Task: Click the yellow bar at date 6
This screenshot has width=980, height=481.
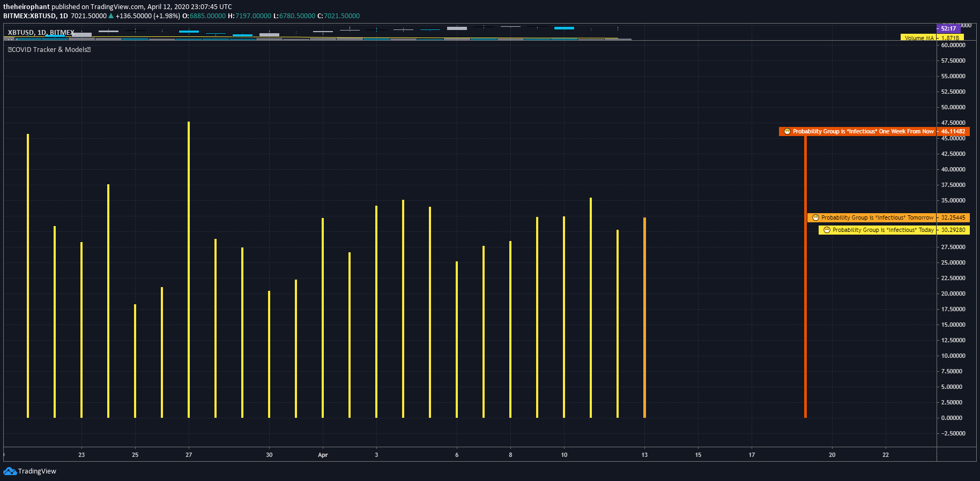Action: pos(457,340)
